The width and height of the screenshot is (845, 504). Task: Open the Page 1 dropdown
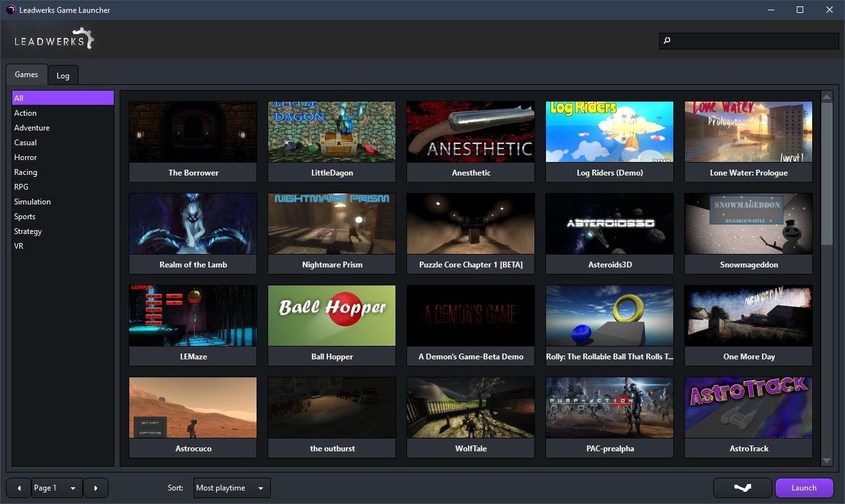[57, 488]
